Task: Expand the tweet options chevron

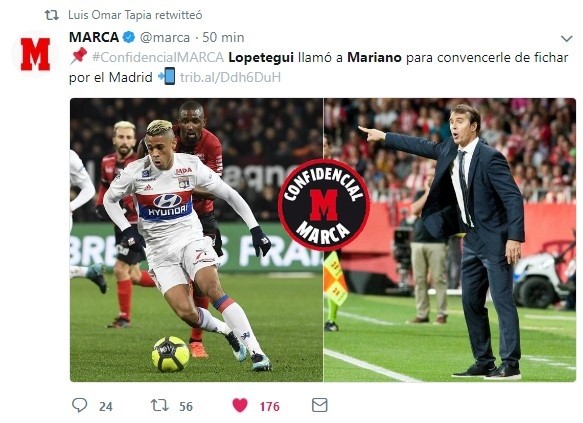Action: tap(566, 38)
